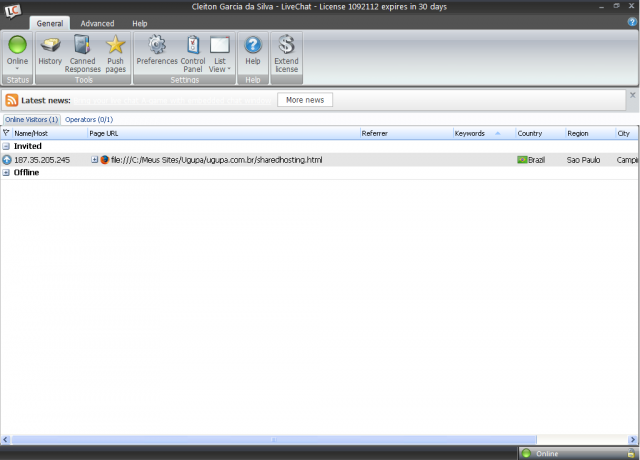The width and height of the screenshot is (640, 460).
Task: Open the List View dropdown
Action: (x=220, y=54)
